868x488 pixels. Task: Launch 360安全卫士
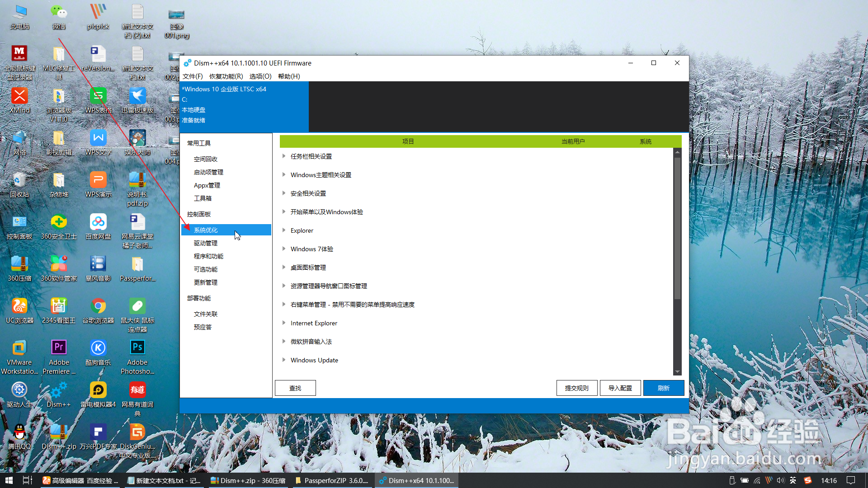pyautogui.click(x=58, y=226)
